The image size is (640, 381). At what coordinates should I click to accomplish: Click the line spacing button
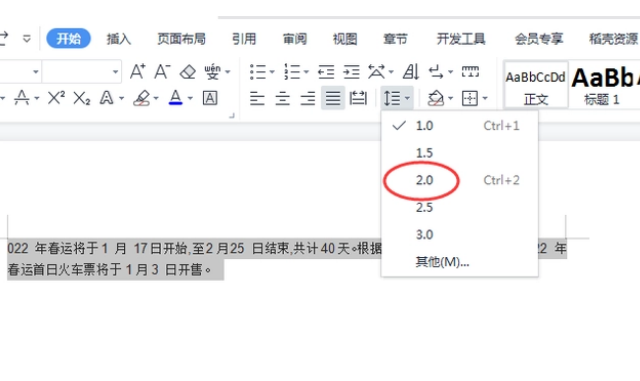[x=392, y=98]
